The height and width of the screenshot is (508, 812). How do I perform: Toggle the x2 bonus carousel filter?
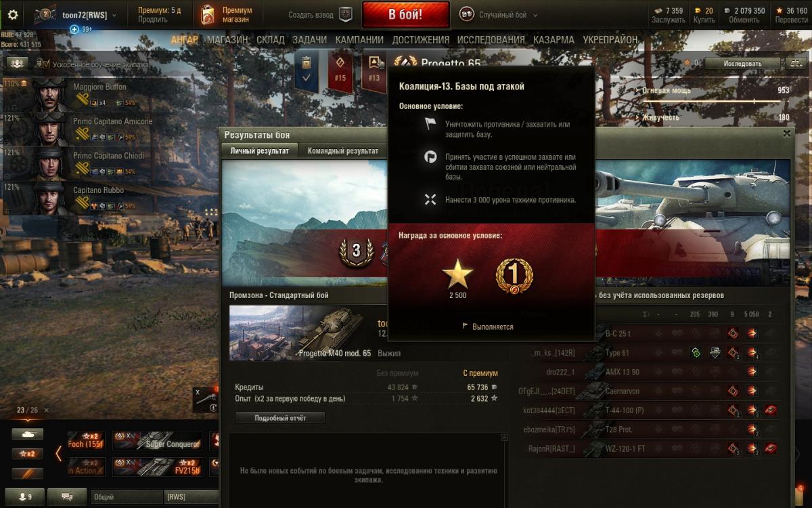pyautogui.click(x=28, y=454)
